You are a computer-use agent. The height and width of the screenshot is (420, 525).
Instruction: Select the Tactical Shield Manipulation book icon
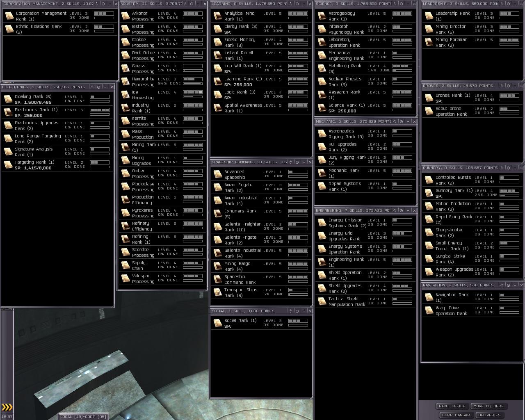point(322,301)
